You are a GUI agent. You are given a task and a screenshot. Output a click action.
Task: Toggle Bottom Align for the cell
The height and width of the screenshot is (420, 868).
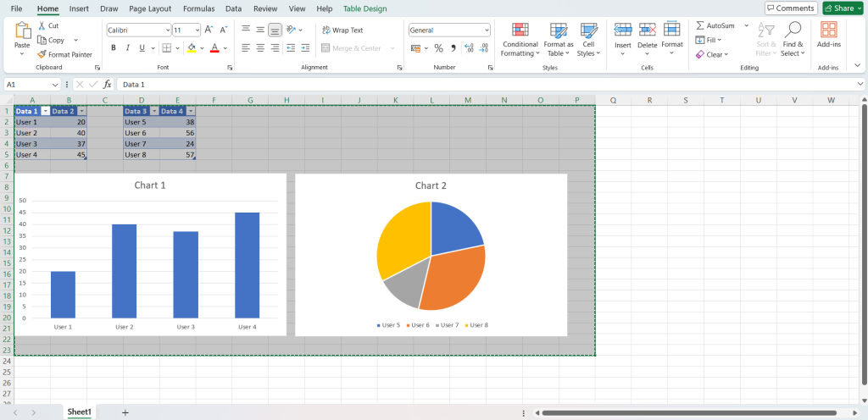point(275,30)
